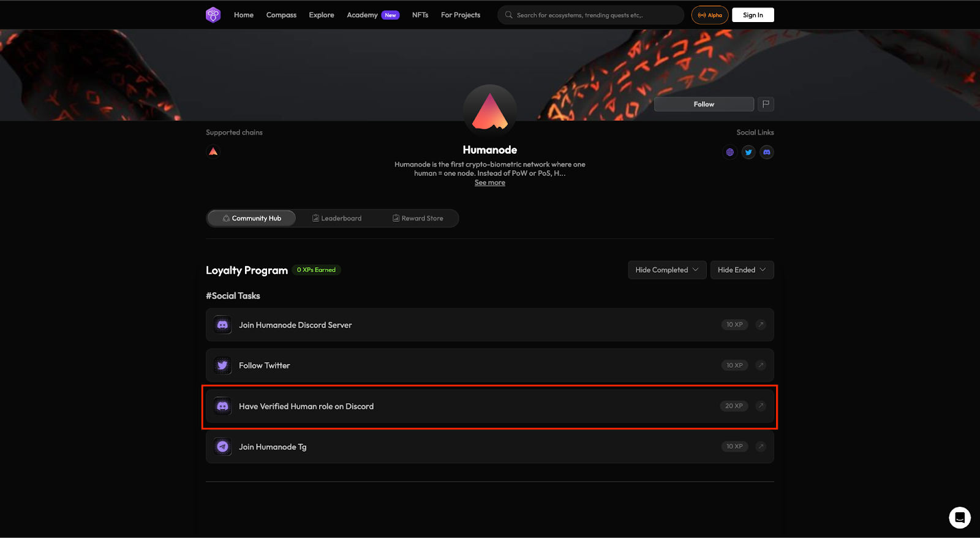Click 10 XP badge on Discord Server row

(x=734, y=325)
